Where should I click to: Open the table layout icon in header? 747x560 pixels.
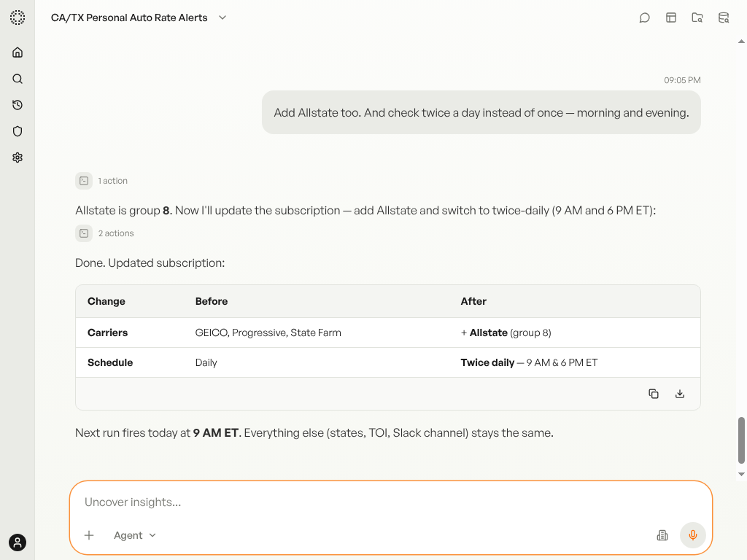pos(671,17)
